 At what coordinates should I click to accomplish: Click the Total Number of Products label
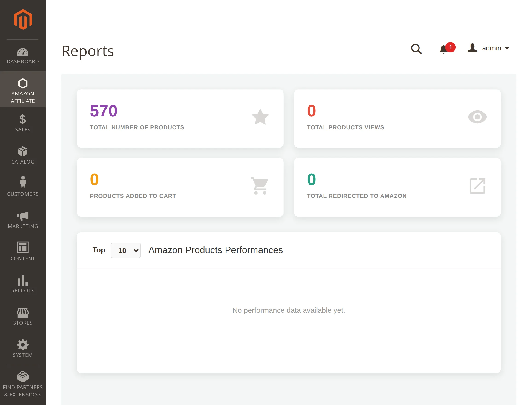(x=137, y=127)
